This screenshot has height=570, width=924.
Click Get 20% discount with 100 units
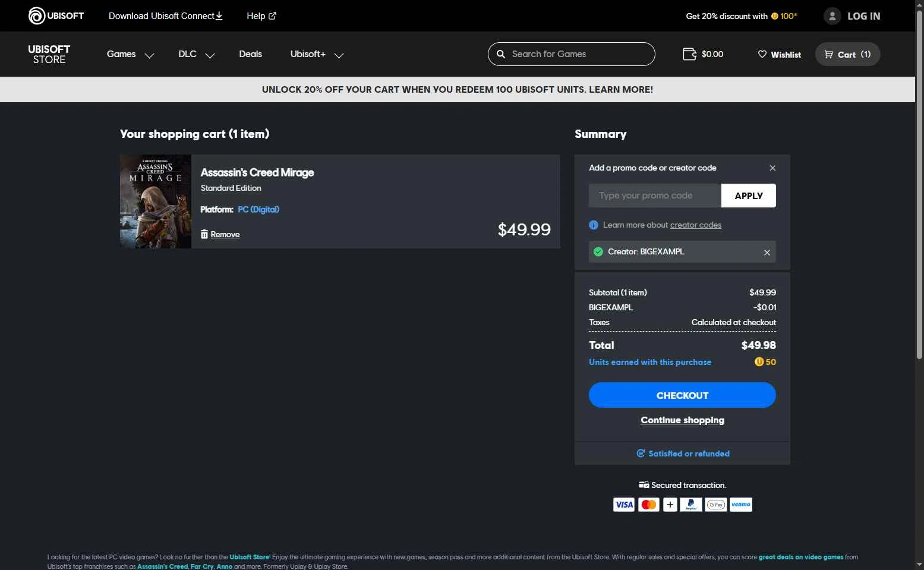tap(742, 16)
